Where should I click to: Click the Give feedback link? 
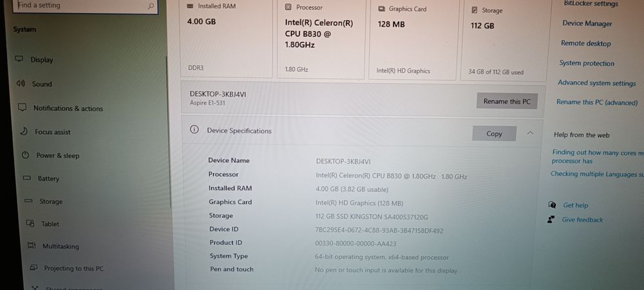[x=582, y=220]
